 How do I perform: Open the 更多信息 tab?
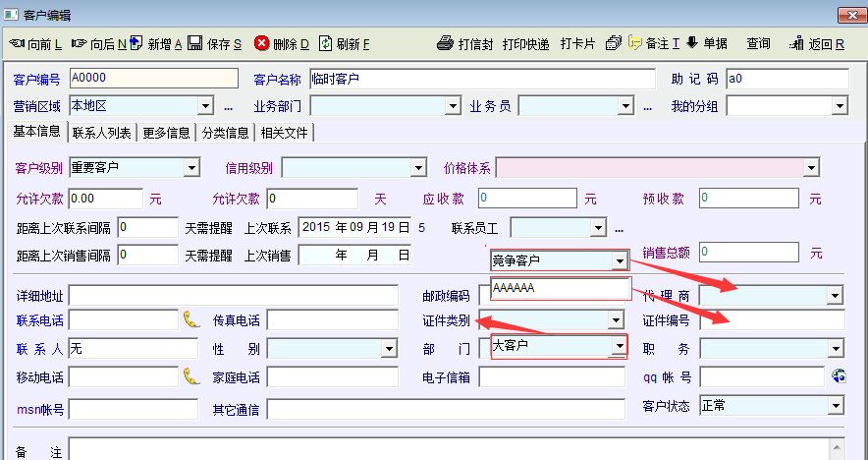(166, 133)
